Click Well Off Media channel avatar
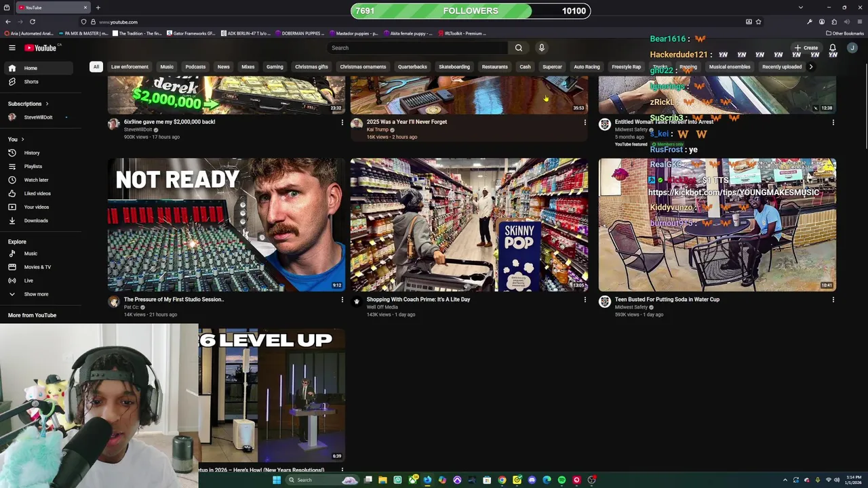This screenshot has width=868, height=488. [x=357, y=302]
